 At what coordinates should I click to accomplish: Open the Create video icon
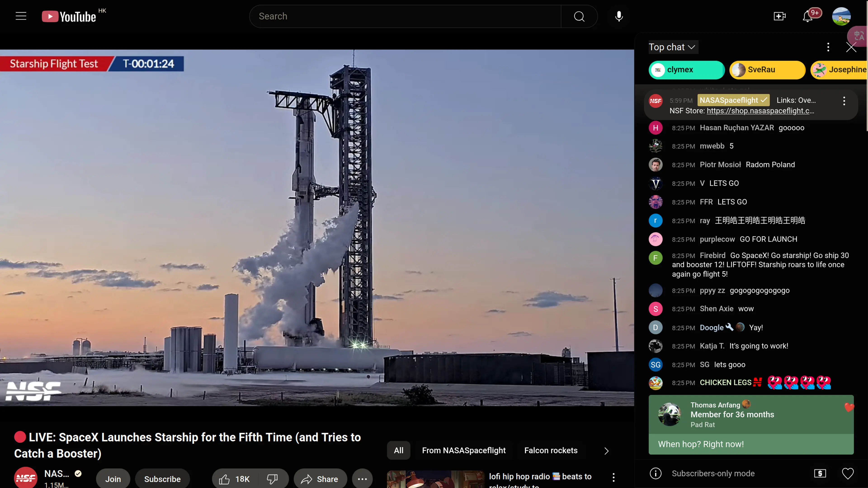tap(779, 16)
